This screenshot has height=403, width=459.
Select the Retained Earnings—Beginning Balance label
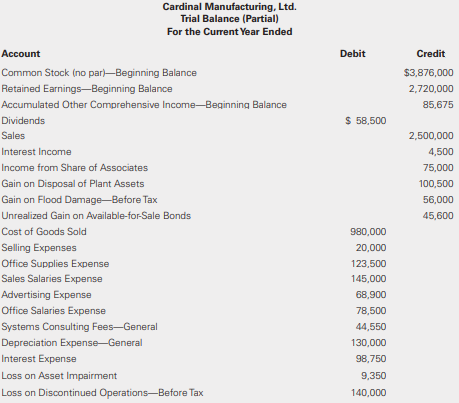tap(87, 89)
